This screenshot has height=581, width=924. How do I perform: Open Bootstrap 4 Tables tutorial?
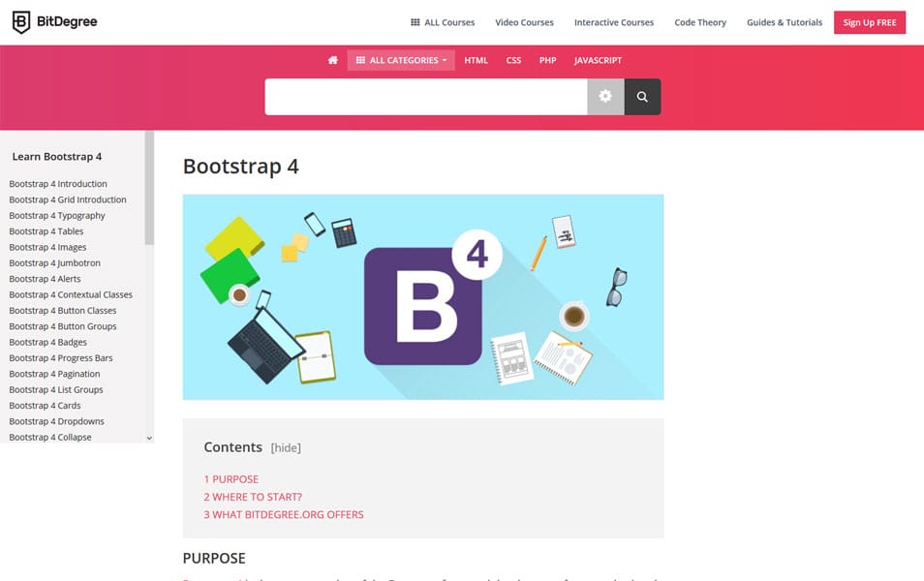pos(46,231)
